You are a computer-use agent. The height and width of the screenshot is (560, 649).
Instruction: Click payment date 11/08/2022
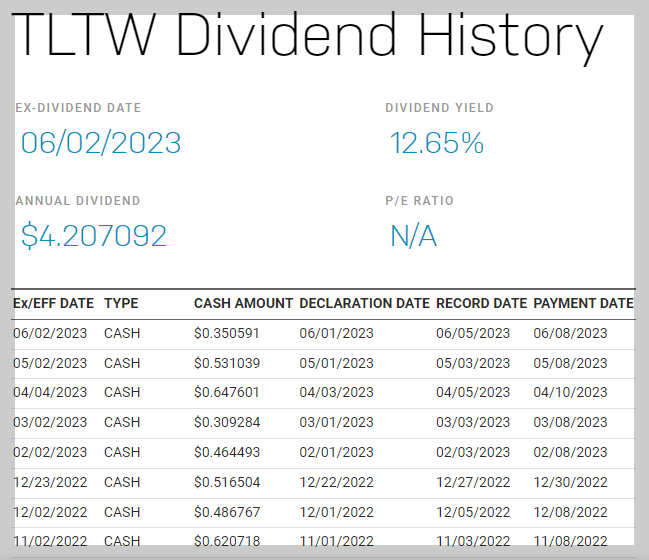[x=570, y=541]
